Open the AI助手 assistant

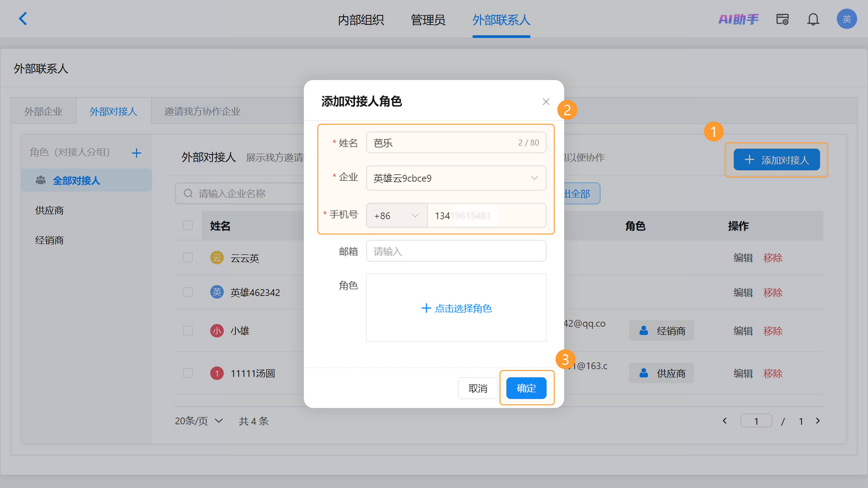tap(739, 19)
